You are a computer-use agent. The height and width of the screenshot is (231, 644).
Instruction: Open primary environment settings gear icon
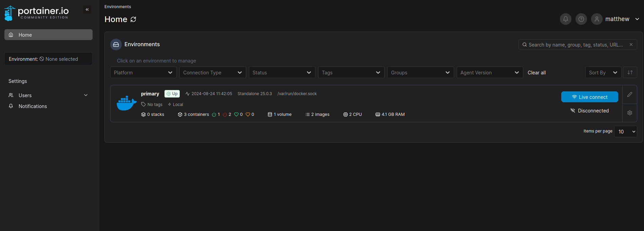tap(630, 113)
